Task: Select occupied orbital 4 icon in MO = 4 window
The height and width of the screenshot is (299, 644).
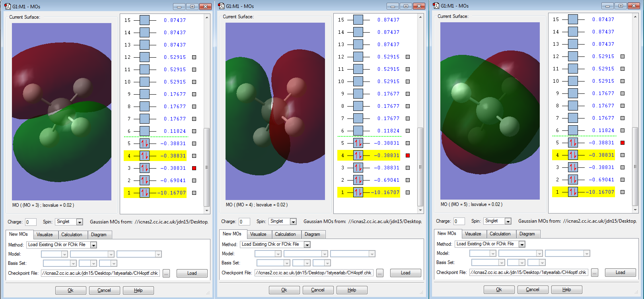Action: (x=358, y=155)
